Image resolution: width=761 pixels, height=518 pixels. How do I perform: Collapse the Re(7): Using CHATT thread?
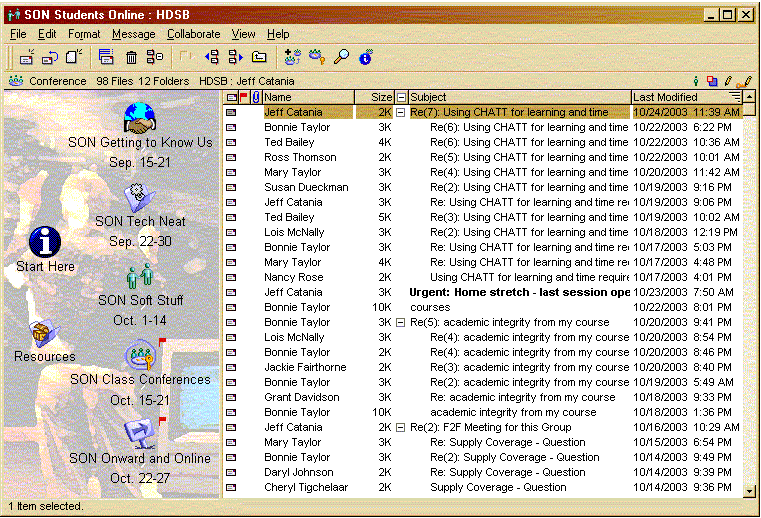click(401, 113)
